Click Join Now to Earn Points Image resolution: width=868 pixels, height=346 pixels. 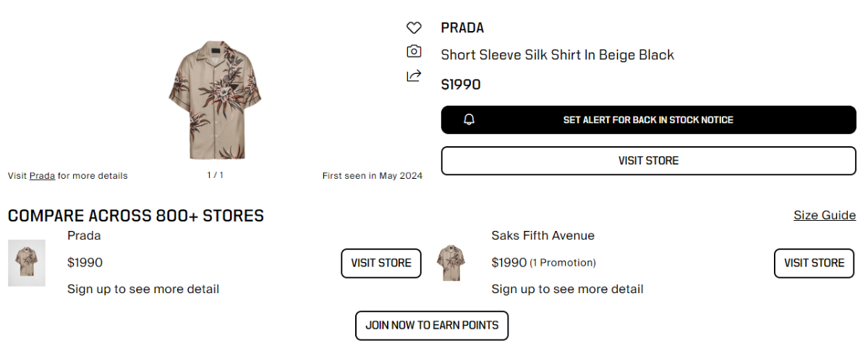[432, 326]
